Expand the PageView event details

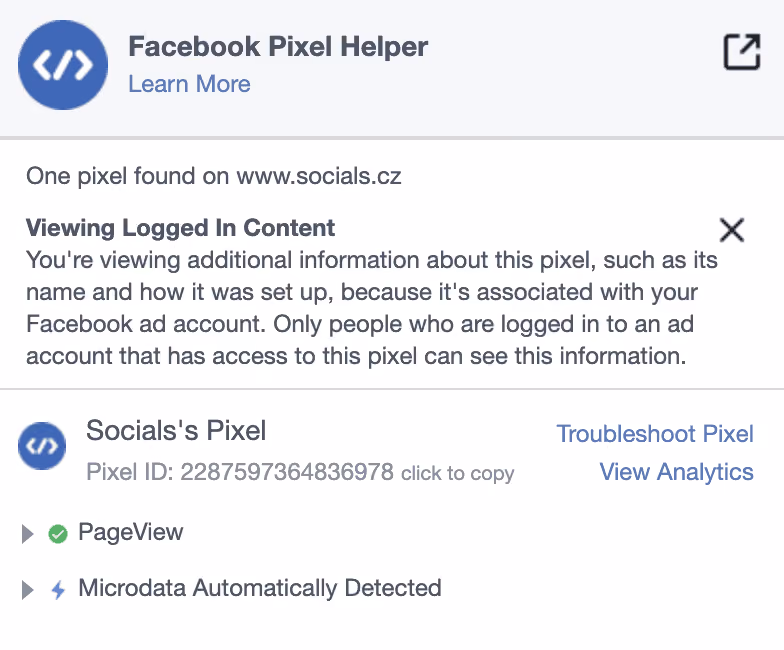point(28,534)
